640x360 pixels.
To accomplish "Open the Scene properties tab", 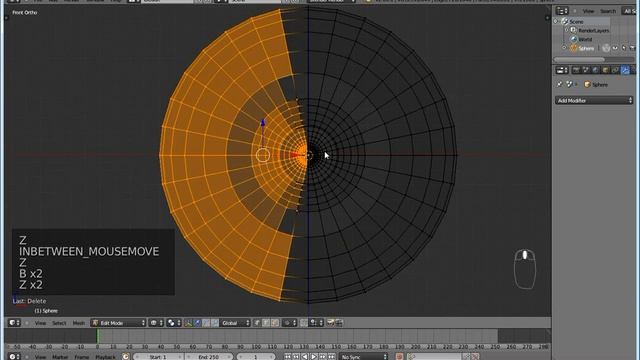I will coord(586,70).
